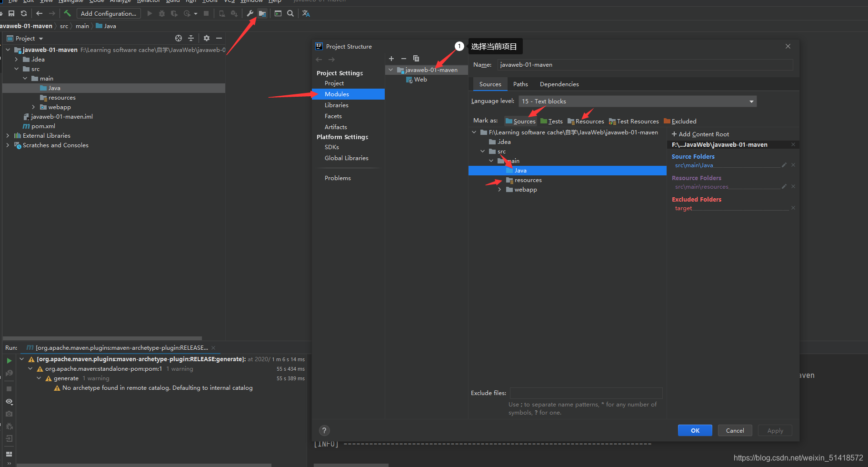Copy the selected module icon
The width and height of the screenshot is (868, 467).
click(416, 59)
